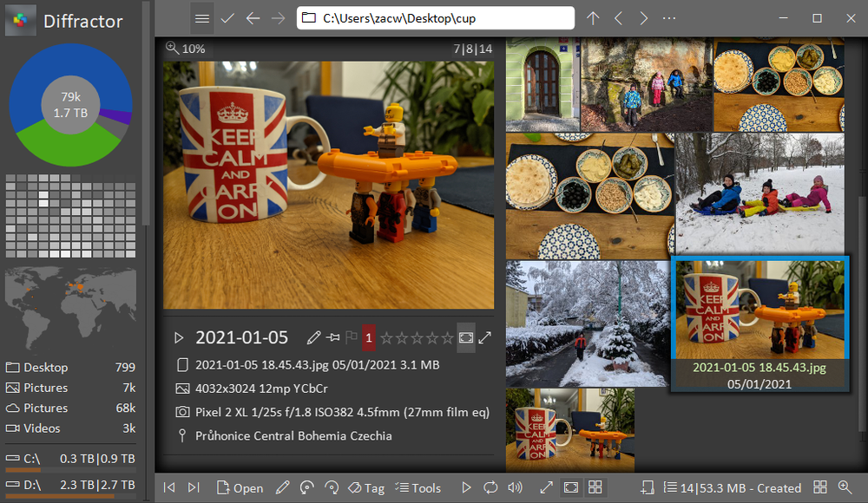Toggle the bottom toolbar preview-fit icon

[571, 487]
